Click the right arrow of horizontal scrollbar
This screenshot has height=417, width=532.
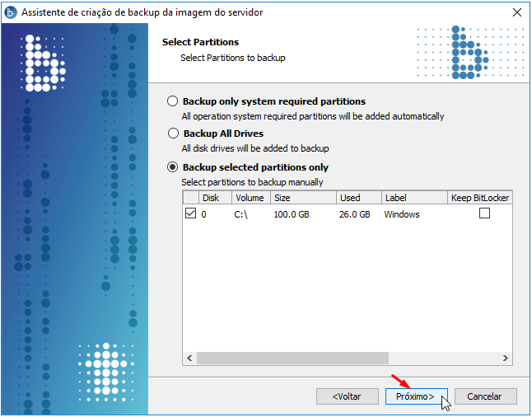pyautogui.click(x=505, y=358)
